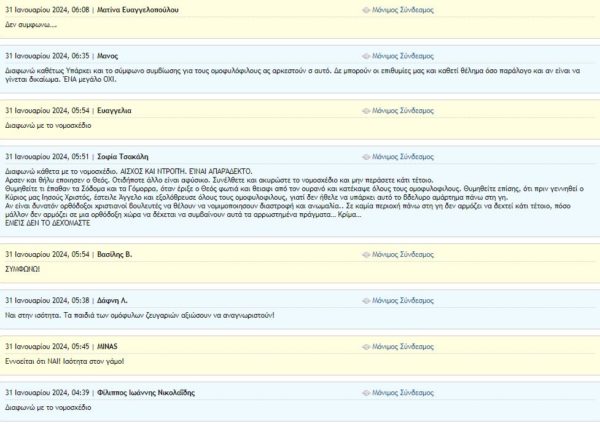
Task: Open Μόνιμος Σύνδεσμος link for MINAS comment
Action: coord(401,346)
